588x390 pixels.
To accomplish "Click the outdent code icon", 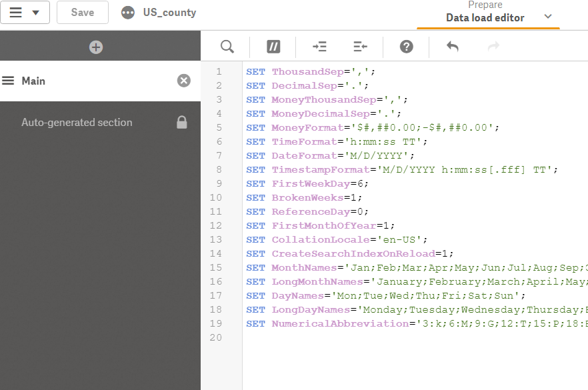I will point(360,47).
